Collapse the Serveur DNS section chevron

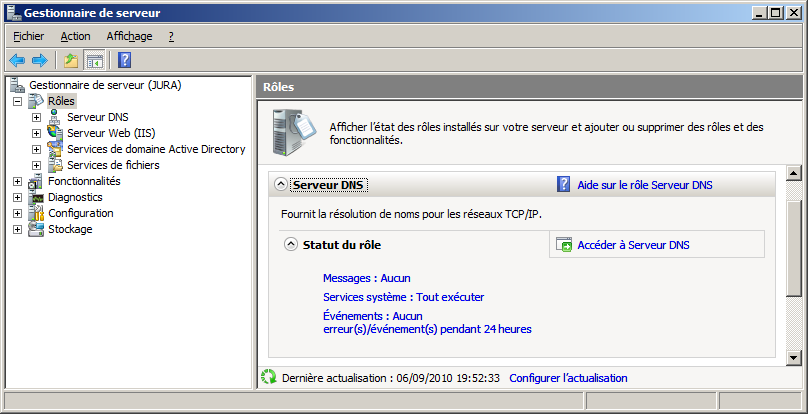click(279, 185)
